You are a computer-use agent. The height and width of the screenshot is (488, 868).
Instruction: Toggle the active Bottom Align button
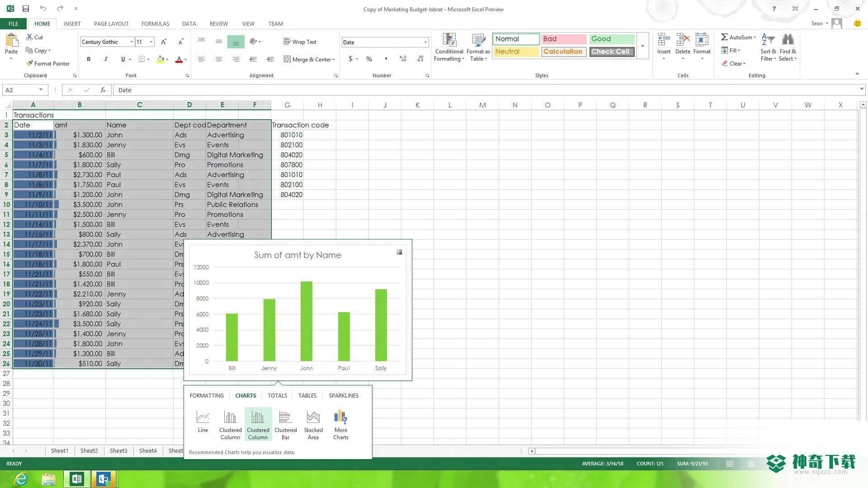pos(236,42)
